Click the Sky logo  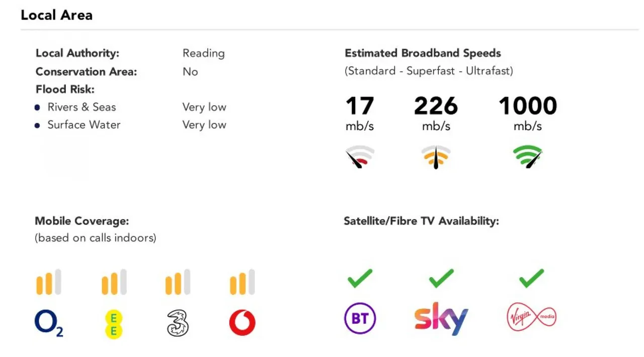(x=441, y=318)
